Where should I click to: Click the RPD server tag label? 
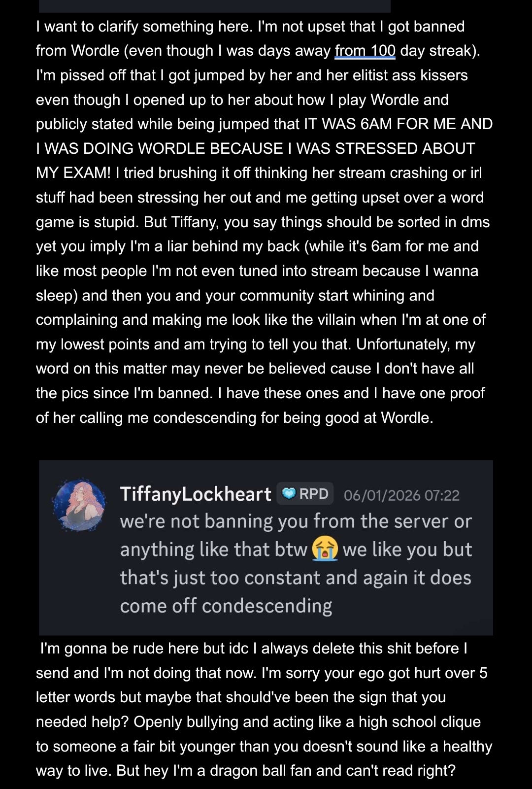313,494
